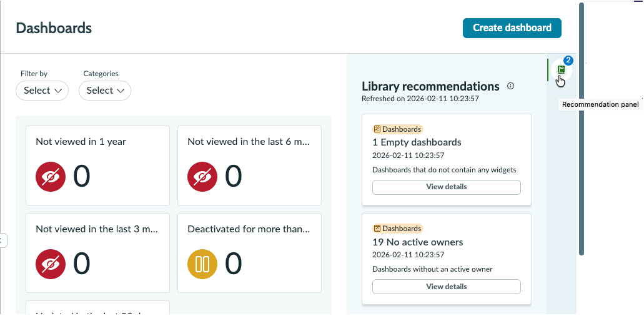The width and height of the screenshot is (644, 316).
Task: Expand the collapsed side panel chevron at left edge
Action: (x=3, y=240)
